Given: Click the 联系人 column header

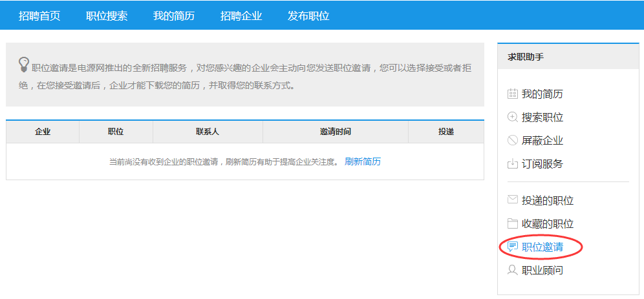Looking at the screenshot, I should [208, 132].
